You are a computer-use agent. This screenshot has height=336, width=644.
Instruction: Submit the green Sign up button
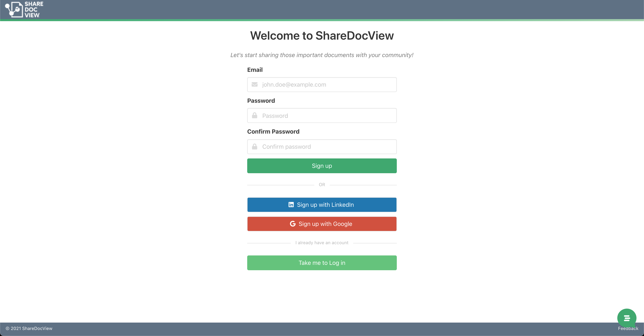[x=322, y=166]
